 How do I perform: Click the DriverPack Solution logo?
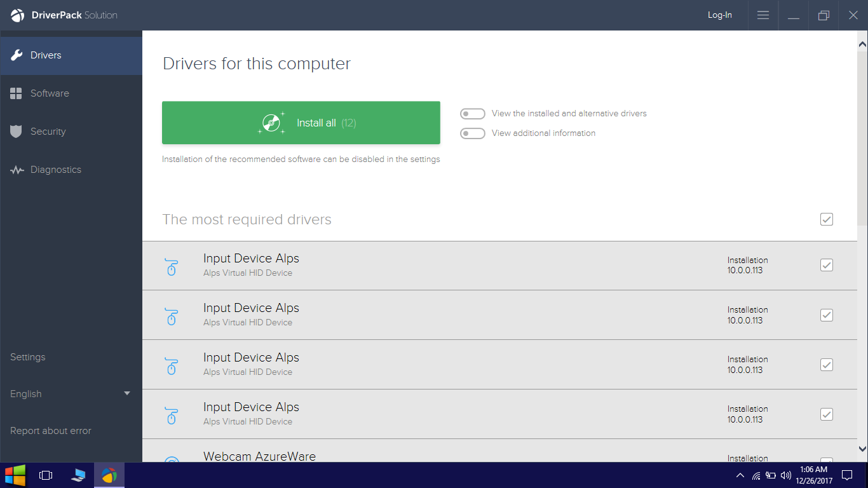click(17, 15)
